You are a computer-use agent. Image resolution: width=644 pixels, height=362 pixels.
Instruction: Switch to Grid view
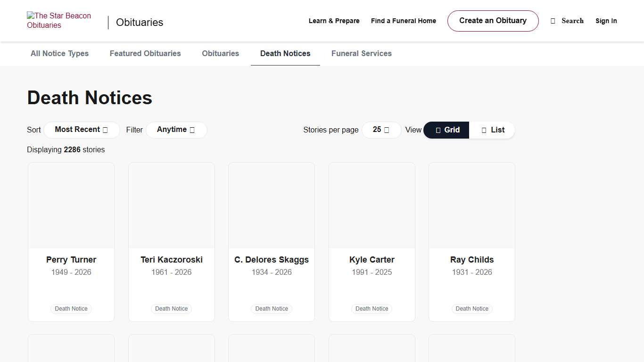[446, 130]
